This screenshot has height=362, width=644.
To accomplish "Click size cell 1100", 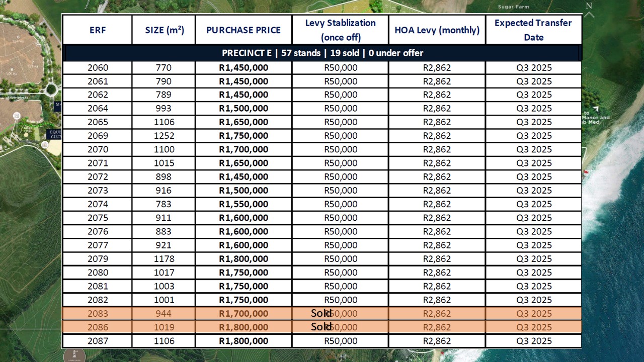I will click(x=164, y=149).
